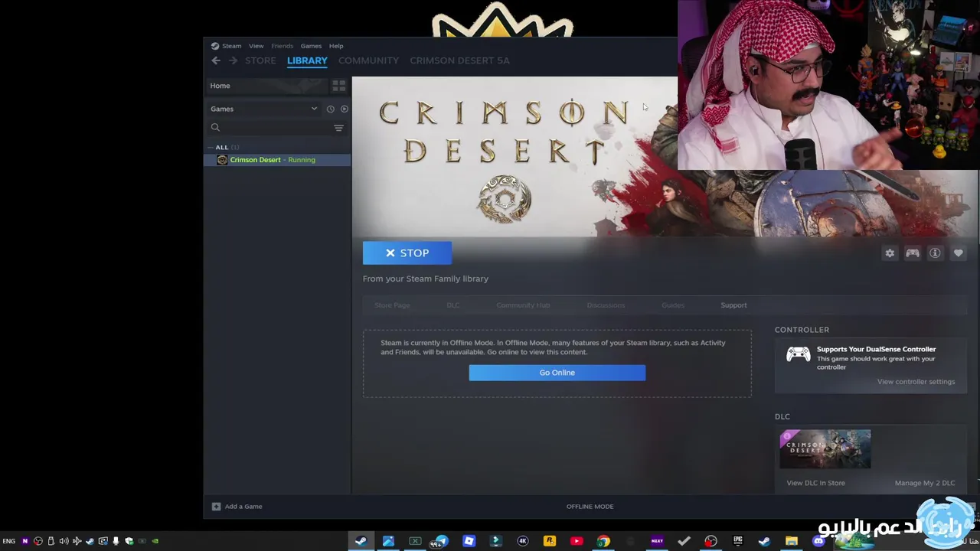Open NEXT app in taskbar
The width and height of the screenshot is (980, 551).
tap(657, 541)
